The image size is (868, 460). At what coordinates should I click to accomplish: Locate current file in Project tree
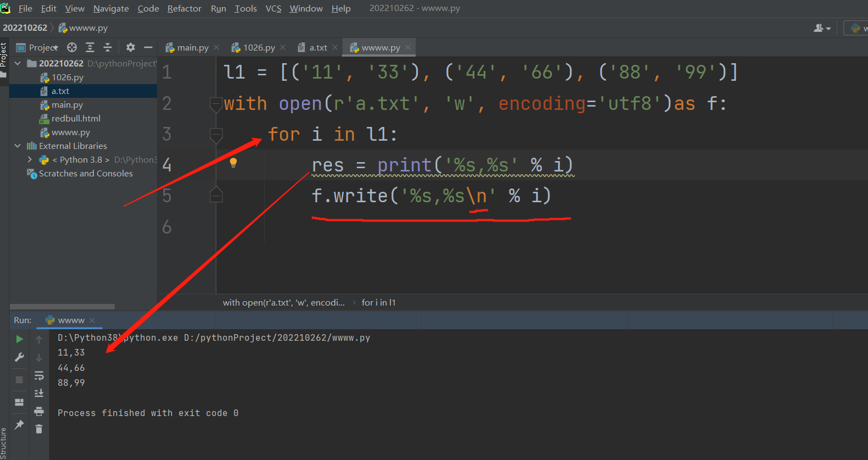[72, 47]
